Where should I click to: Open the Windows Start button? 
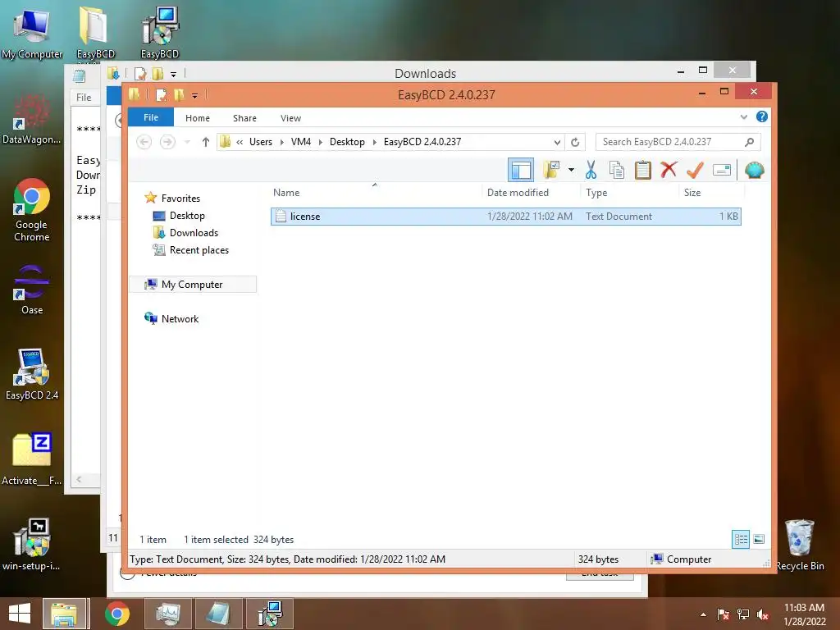20,614
